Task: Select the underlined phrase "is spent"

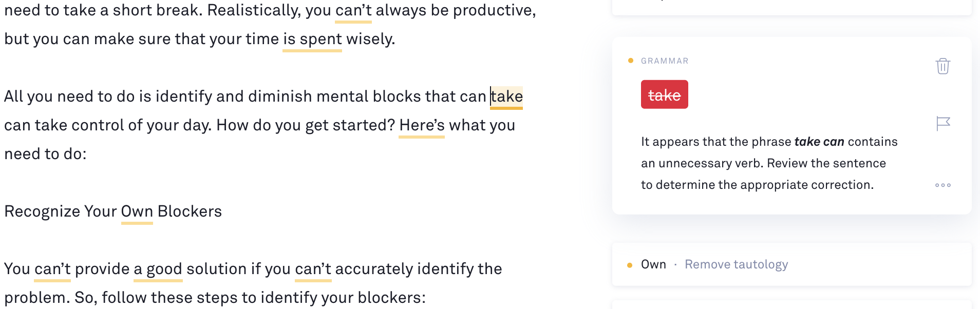Action: click(312, 39)
